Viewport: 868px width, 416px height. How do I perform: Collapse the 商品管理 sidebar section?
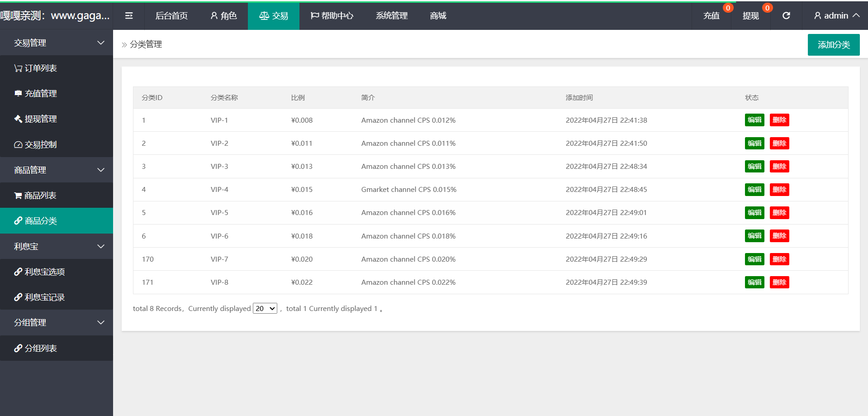(x=101, y=170)
